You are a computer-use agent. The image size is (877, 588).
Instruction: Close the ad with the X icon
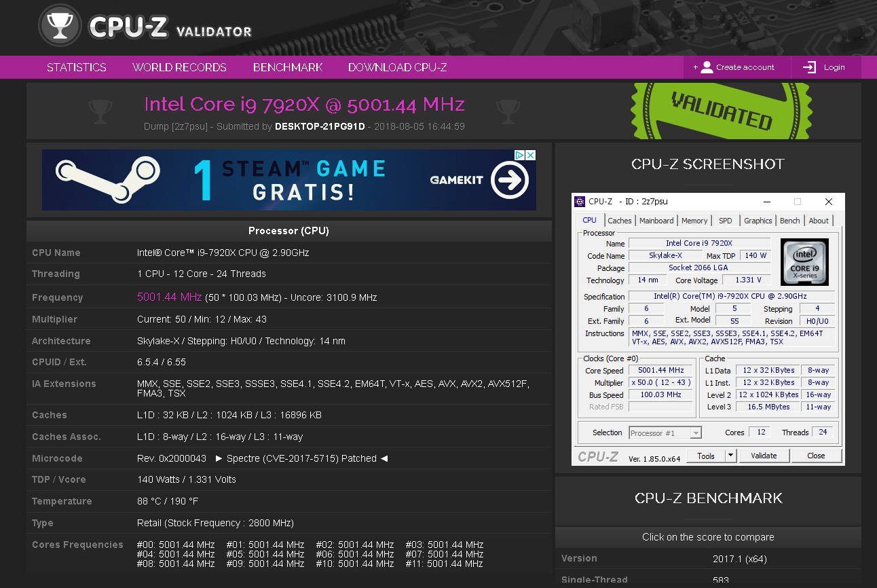(531, 155)
